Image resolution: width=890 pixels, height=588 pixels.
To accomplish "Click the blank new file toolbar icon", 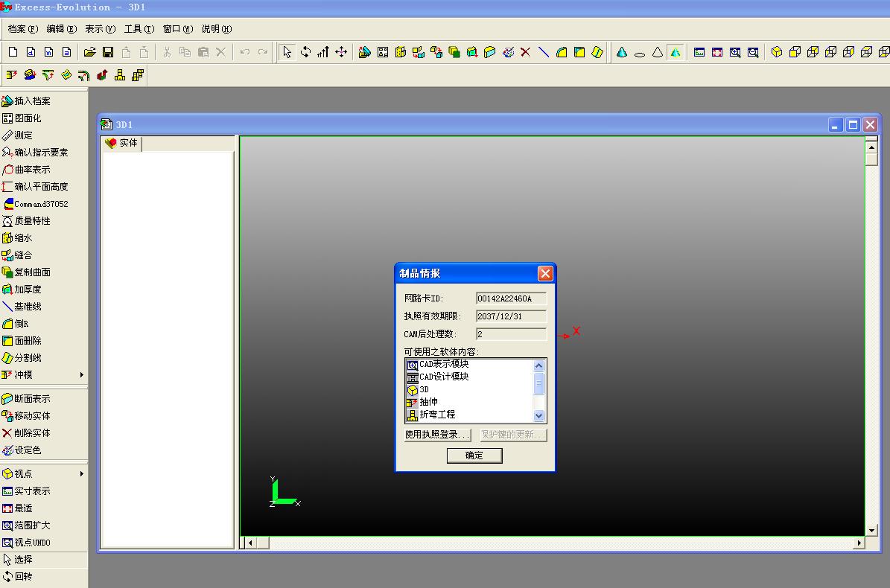I will click(13, 52).
